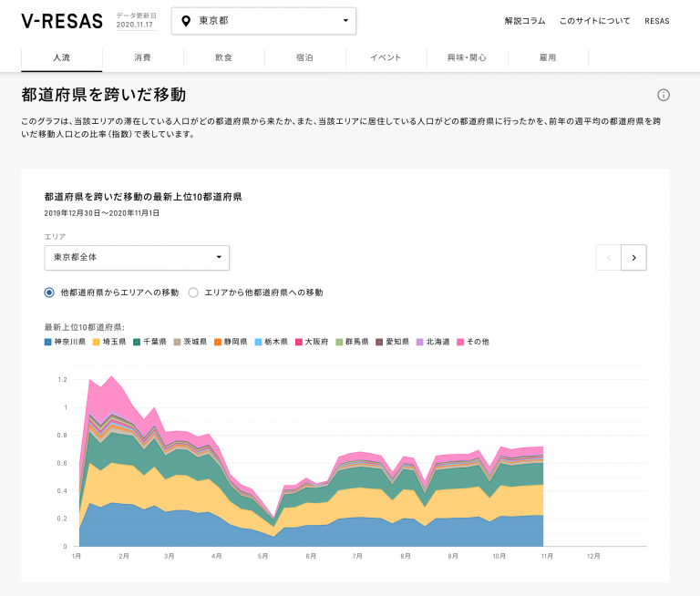Open 解説コラム link
Screen dimensions: 700x596
[x=524, y=21]
